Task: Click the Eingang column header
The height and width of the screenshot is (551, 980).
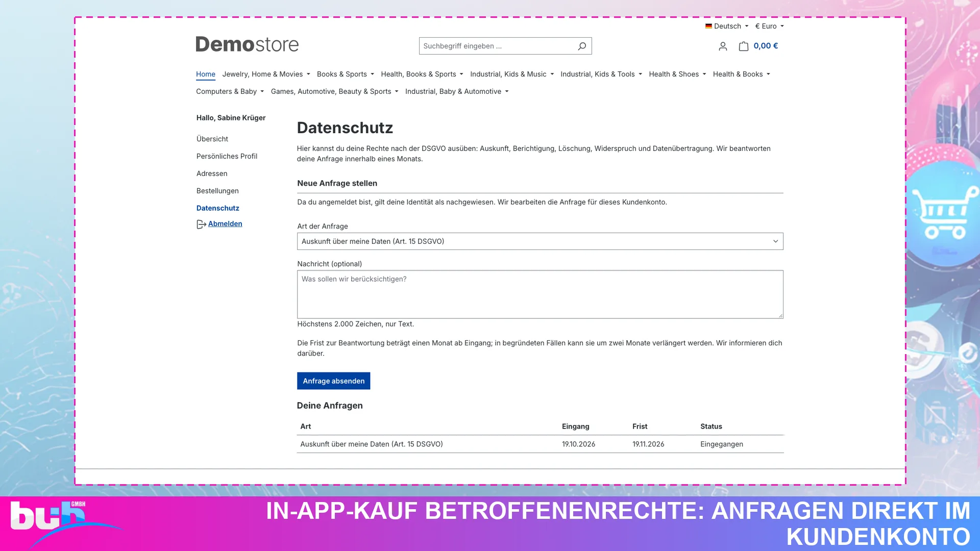Action: coord(575,426)
